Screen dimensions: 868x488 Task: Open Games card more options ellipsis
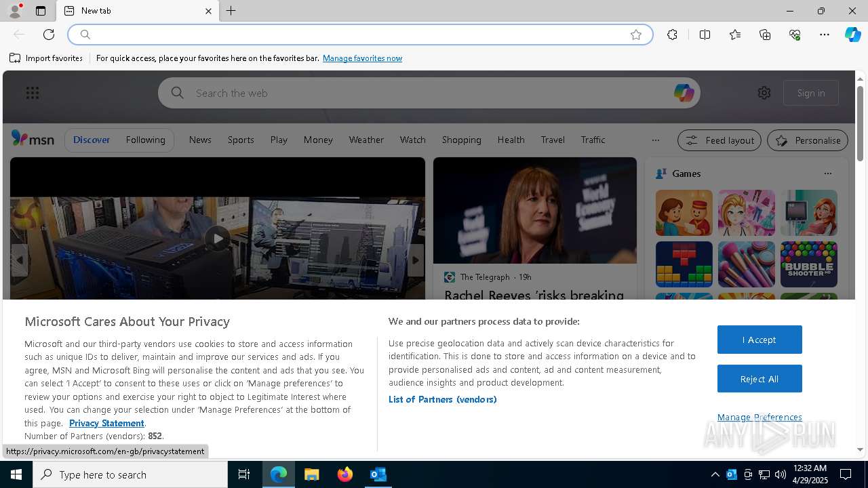tap(827, 174)
